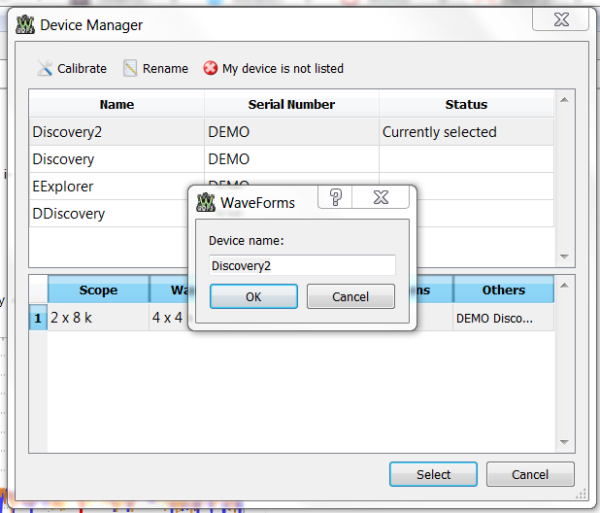The width and height of the screenshot is (600, 513).
Task: Click the Scope column header
Action: [98, 290]
